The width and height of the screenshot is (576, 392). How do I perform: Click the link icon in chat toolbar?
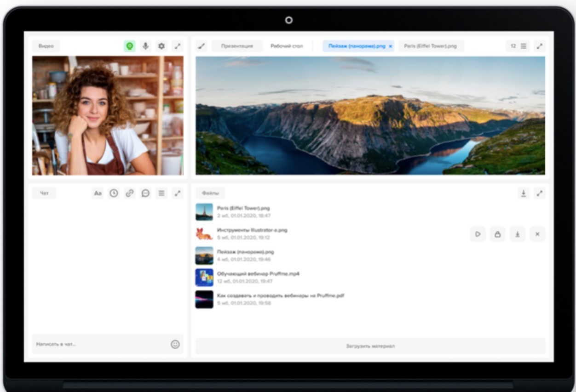(129, 193)
